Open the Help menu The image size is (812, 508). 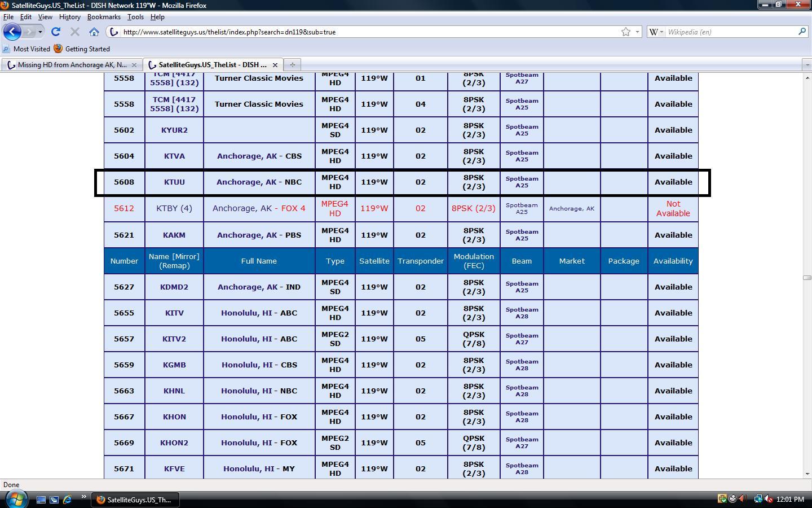(x=157, y=17)
